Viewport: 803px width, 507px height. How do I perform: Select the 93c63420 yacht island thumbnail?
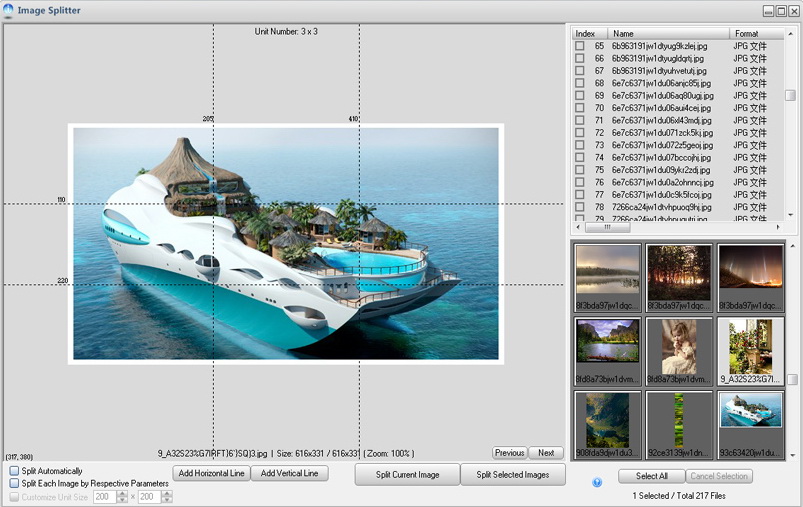coord(751,425)
